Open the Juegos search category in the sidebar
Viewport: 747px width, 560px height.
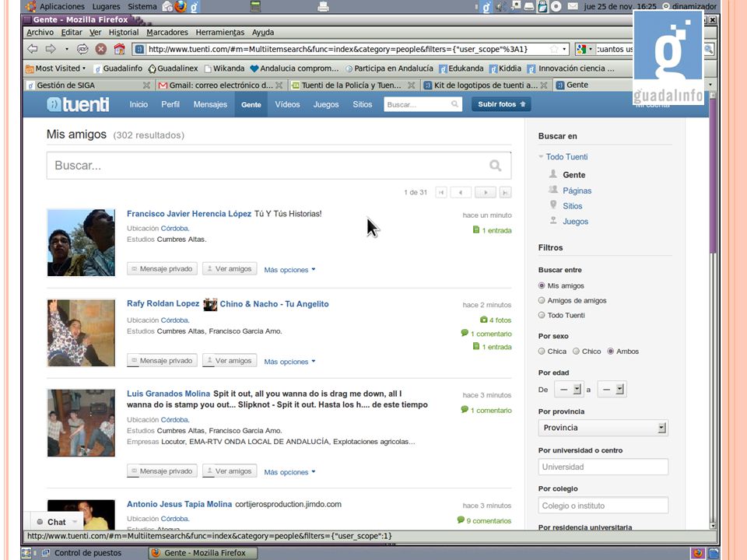[x=576, y=222]
